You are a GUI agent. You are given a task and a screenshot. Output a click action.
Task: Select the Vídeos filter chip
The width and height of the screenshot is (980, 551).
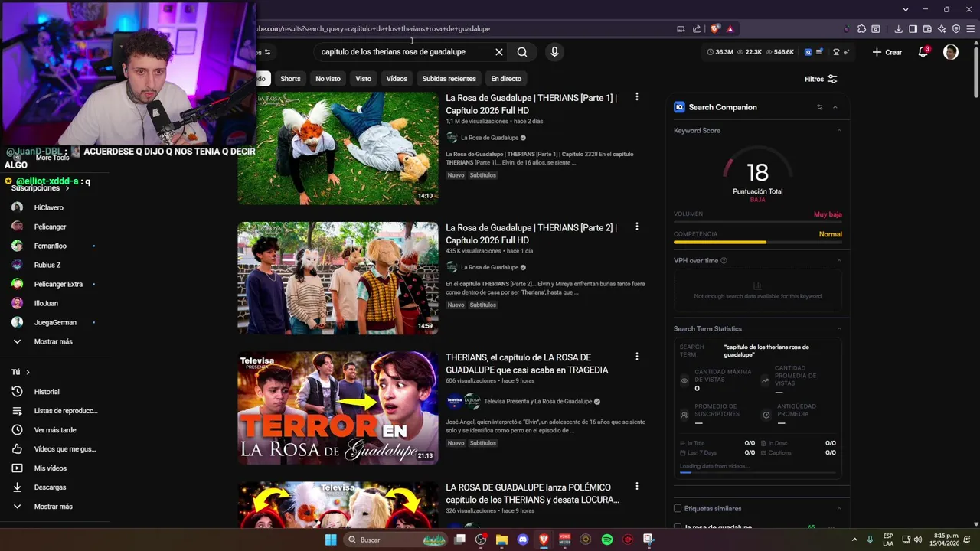[397, 79]
